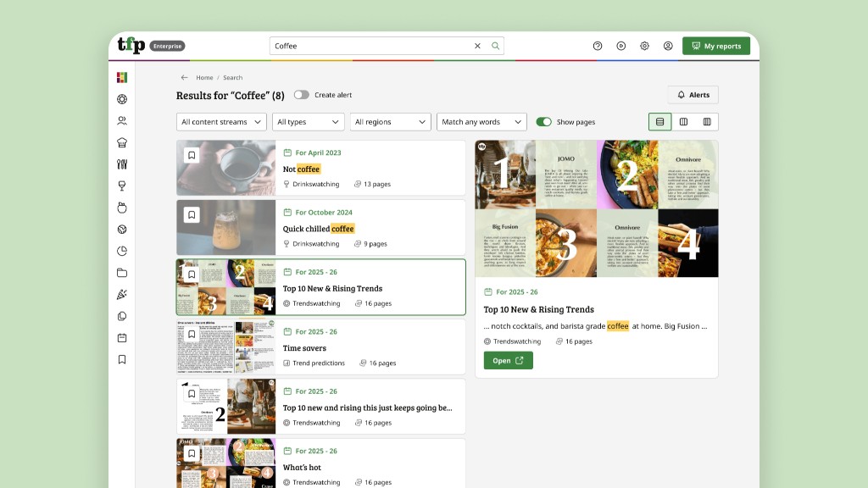Image resolution: width=868 pixels, height=488 pixels.
Task: Bookmark the What's hot result
Action: 192,454
